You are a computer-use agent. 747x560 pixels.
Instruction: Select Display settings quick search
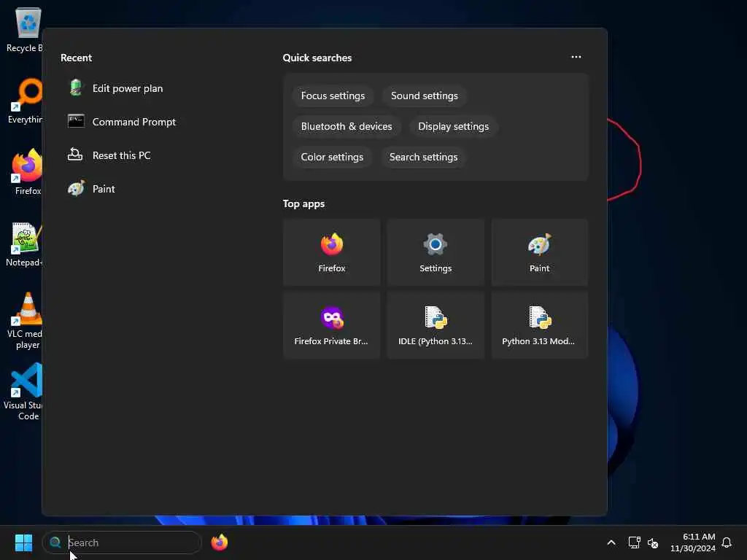[x=453, y=126]
